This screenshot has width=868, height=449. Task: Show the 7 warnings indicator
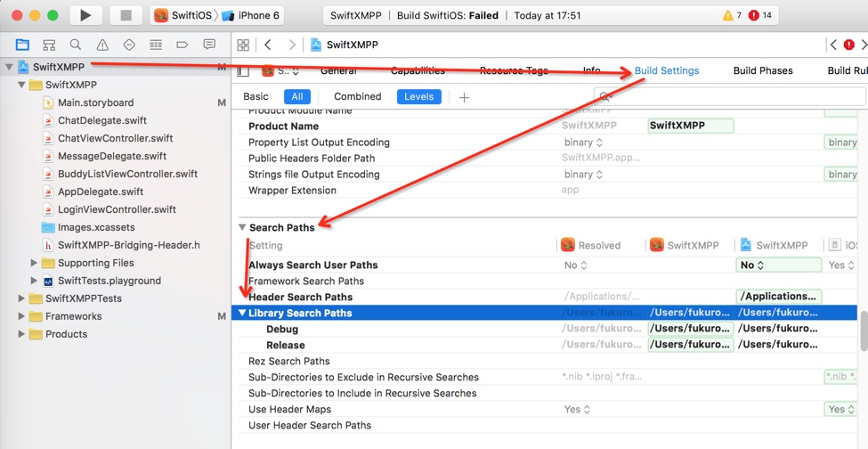coord(732,15)
